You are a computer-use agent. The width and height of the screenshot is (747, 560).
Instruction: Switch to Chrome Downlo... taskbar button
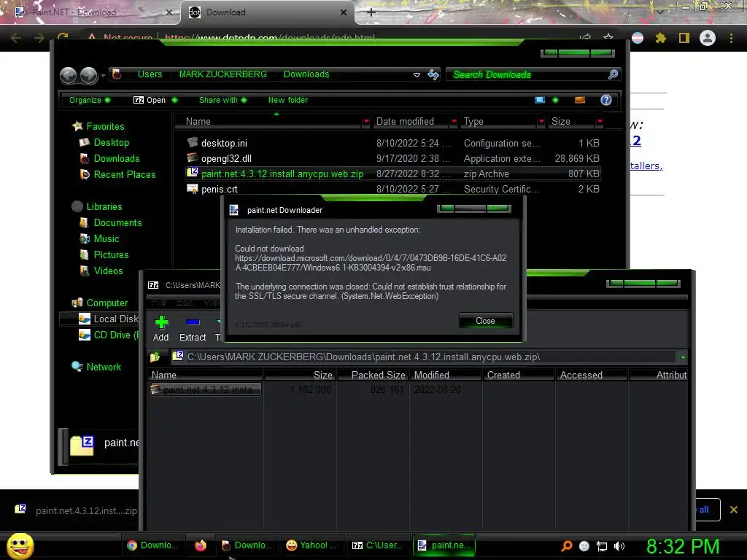tap(153, 545)
